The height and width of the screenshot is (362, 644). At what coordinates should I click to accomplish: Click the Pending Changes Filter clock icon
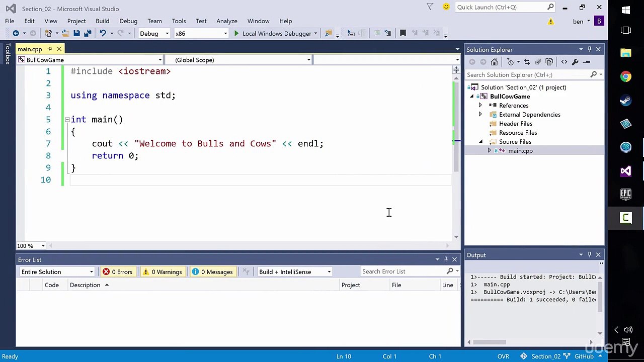511,62
